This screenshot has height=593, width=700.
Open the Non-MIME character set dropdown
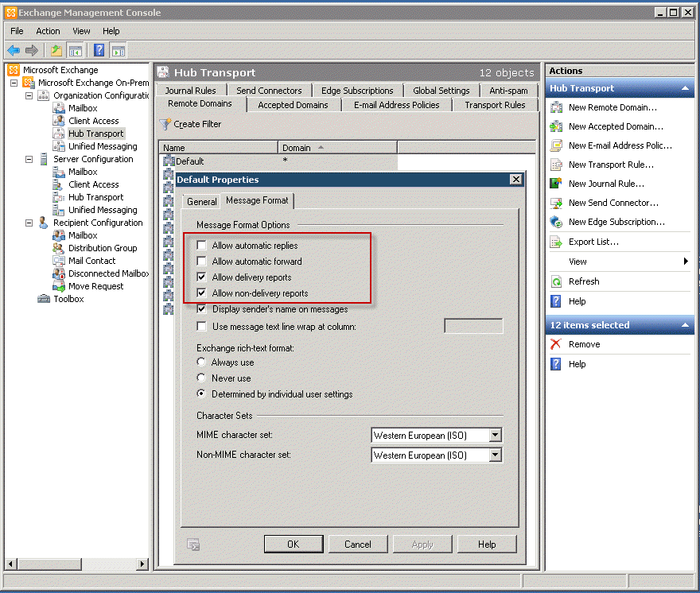pos(495,455)
